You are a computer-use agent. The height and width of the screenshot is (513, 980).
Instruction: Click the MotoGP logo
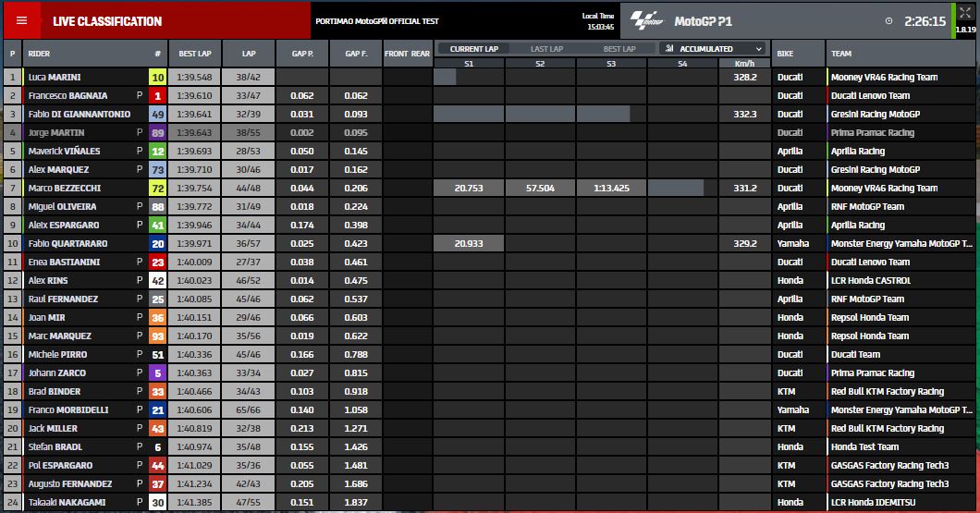[646, 20]
